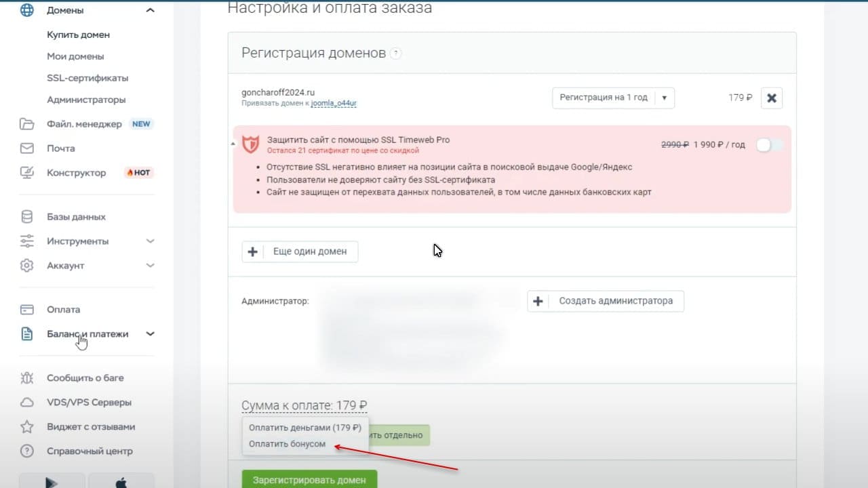Open SSL-сертификаты in sidebar

pyautogui.click(x=87, y=78)
